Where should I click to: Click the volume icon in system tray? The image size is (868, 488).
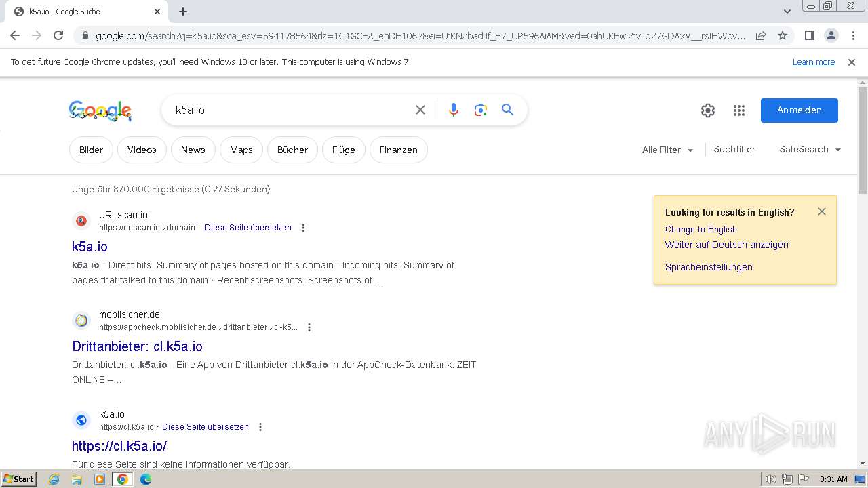[771, 479]
